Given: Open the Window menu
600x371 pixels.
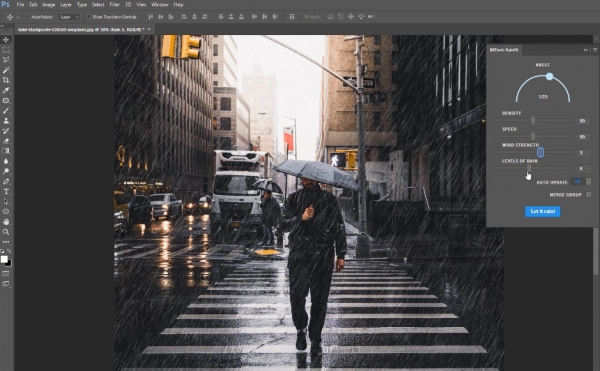Looking at the screenshot, I should pyautogui.click(x=160, y=5).
